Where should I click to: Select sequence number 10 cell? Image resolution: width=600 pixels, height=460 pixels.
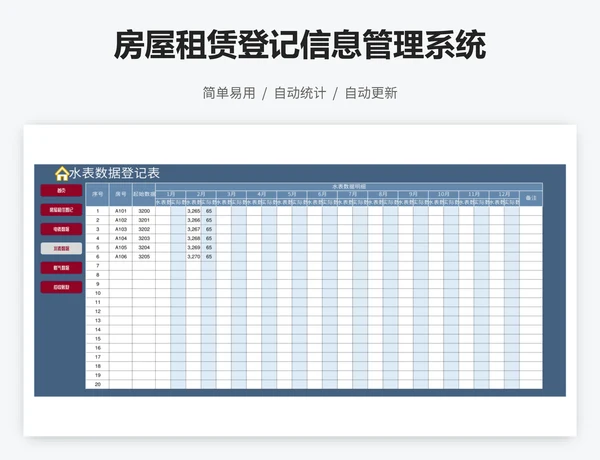pyautogui.click(x=98, y=293)
